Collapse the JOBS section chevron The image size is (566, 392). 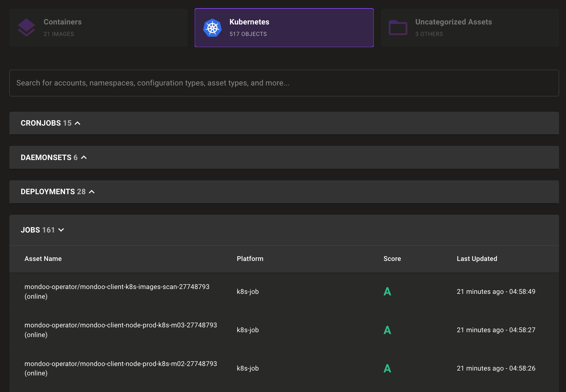pos(61,230)
